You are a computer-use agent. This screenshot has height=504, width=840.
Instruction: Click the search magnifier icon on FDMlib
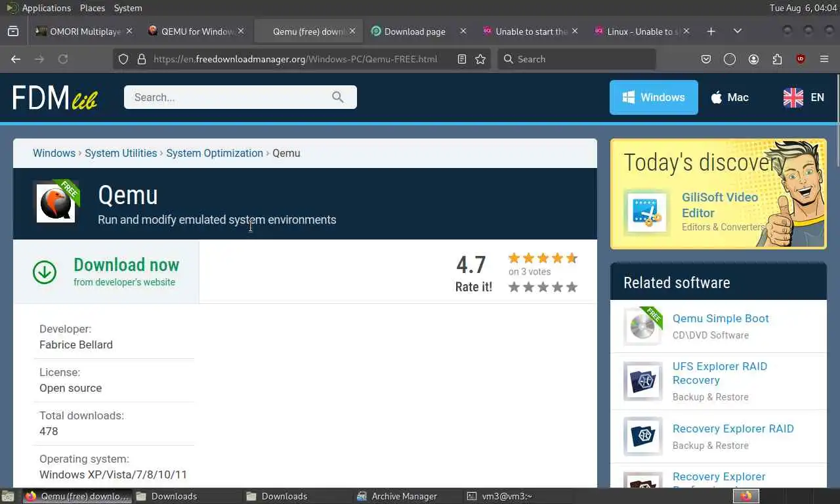click(338, 97)
